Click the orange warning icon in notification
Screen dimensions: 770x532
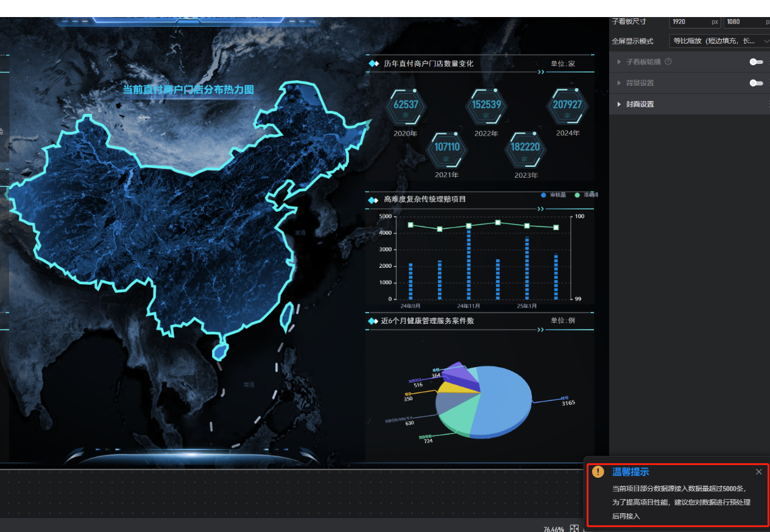coord(598,472)
